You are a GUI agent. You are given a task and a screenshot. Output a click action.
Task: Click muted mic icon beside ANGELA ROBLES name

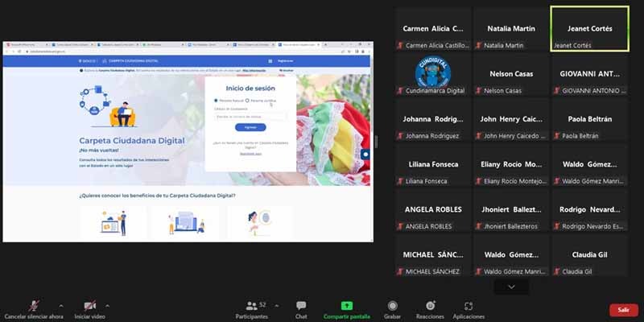coord(400,226)
